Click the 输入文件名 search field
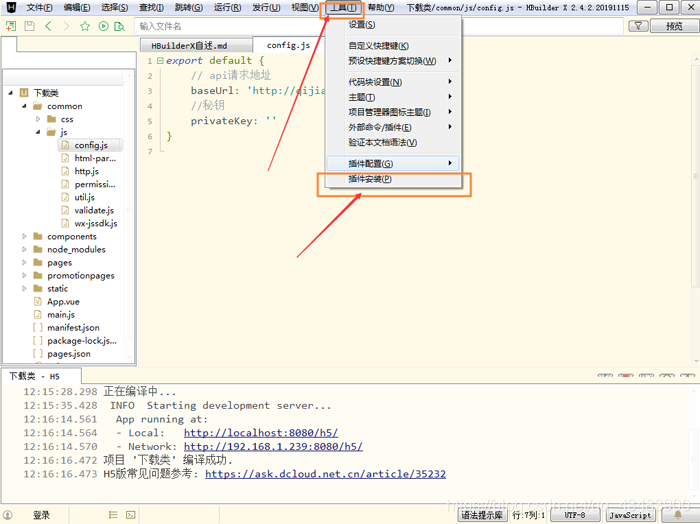This screenshot has height=524, width=700. 379,26
